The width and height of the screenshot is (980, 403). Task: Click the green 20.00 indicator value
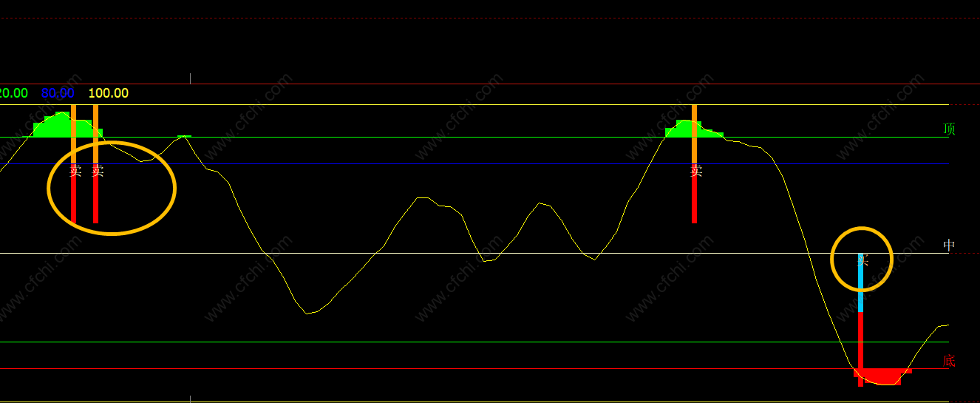pos(13,93)
